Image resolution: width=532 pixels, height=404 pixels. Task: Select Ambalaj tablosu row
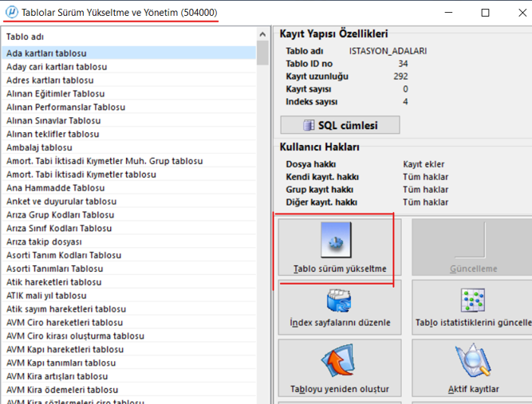point(129,147)
